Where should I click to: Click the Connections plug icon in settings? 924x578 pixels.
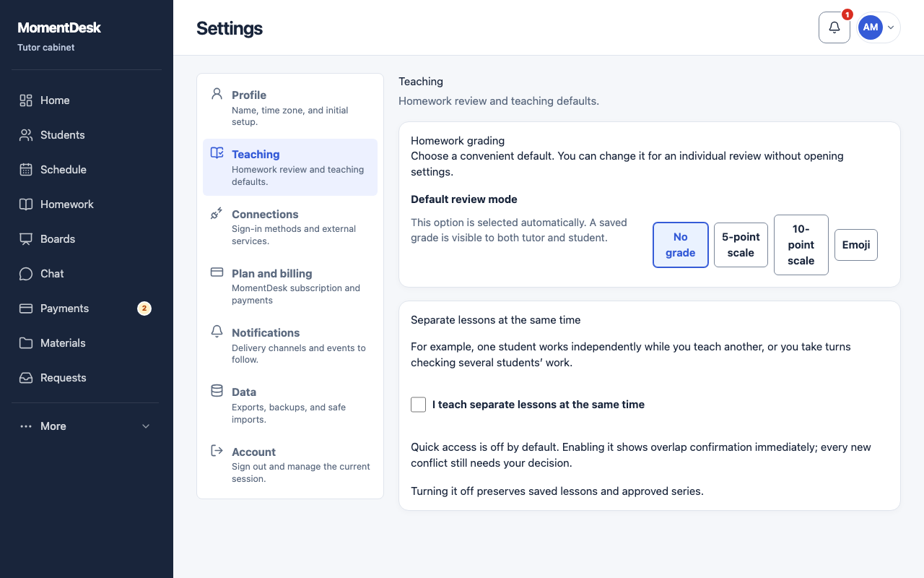[217, 213]
